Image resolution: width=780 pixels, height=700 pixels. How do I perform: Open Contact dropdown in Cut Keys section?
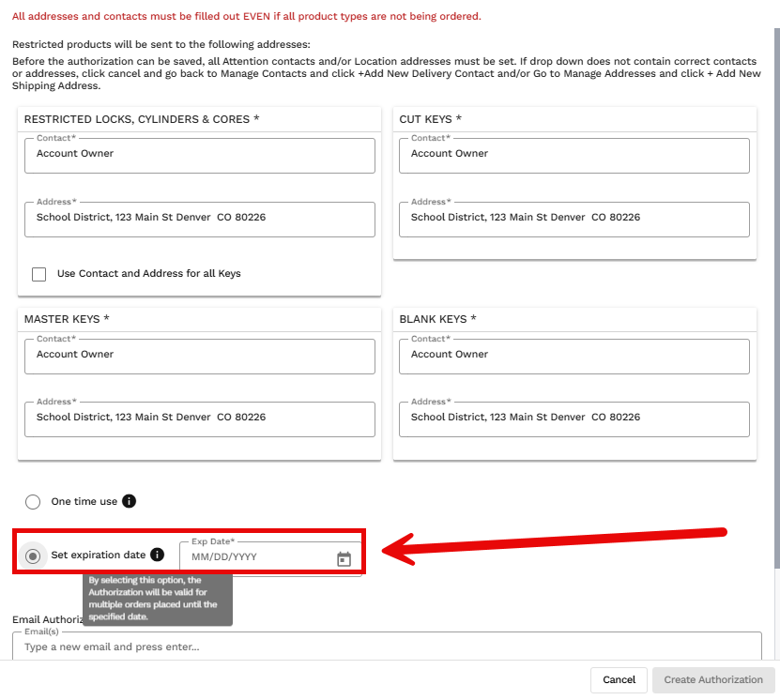pos(574,156)
